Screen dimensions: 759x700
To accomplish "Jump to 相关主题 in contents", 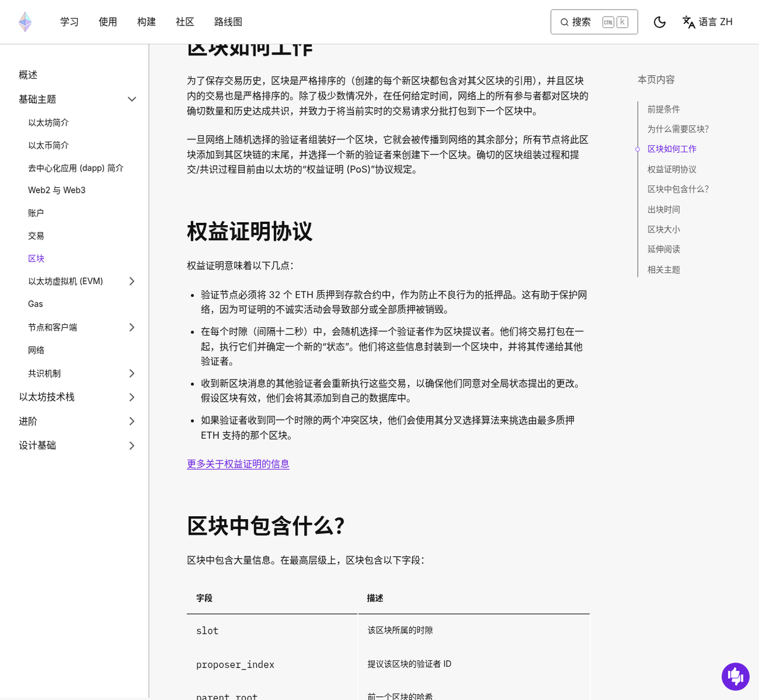I will click(664, 270).
